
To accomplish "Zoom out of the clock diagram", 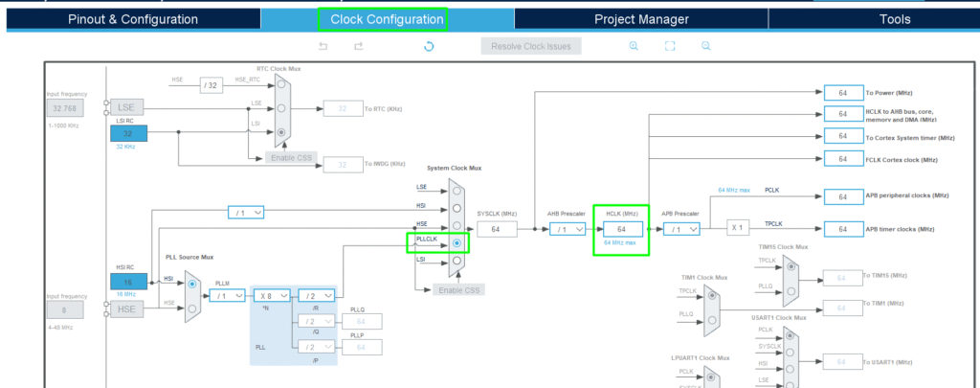I will click(x=705, y=46).
